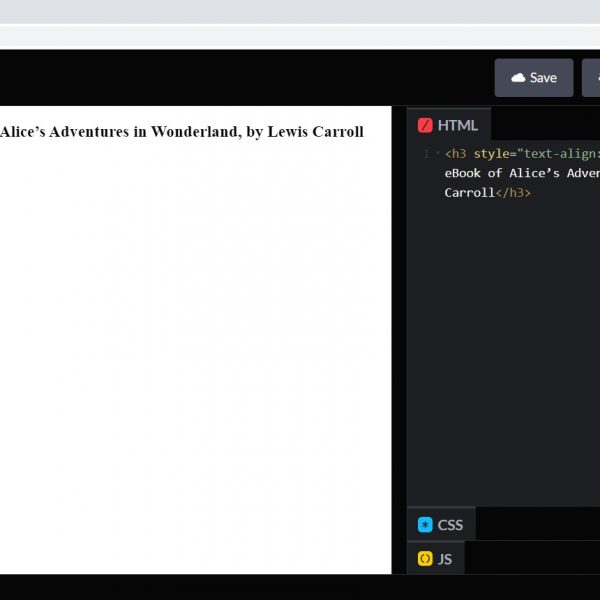Switch to the HTML editor tab label
Screen dimensions: 600x600
(x=457, y=125)
